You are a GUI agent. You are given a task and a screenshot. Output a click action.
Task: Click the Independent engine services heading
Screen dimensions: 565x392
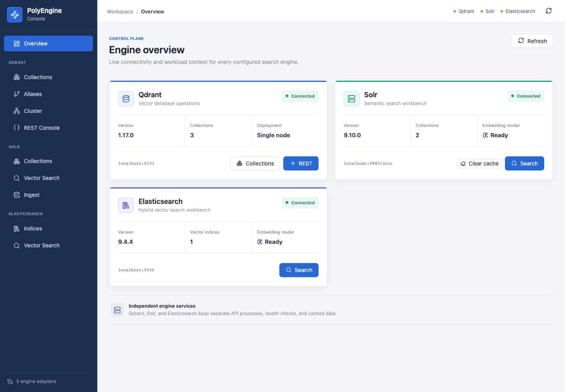point(162,306)
